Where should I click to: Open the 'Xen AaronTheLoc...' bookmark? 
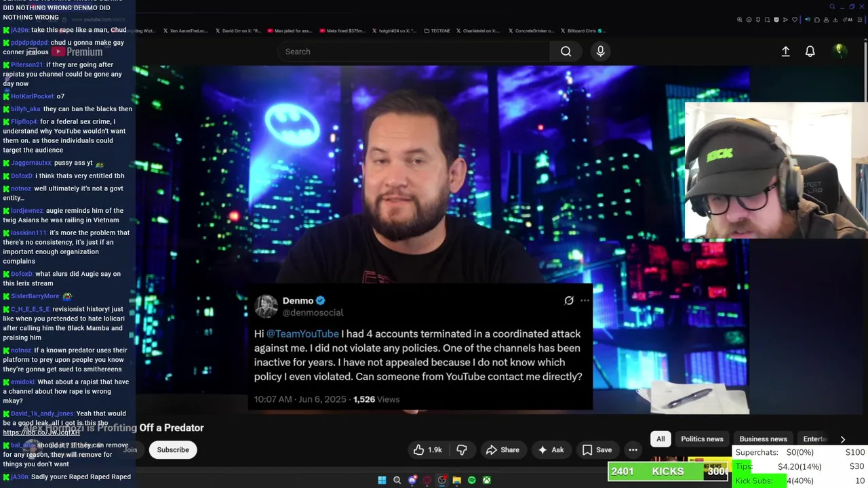coord(185,30)
